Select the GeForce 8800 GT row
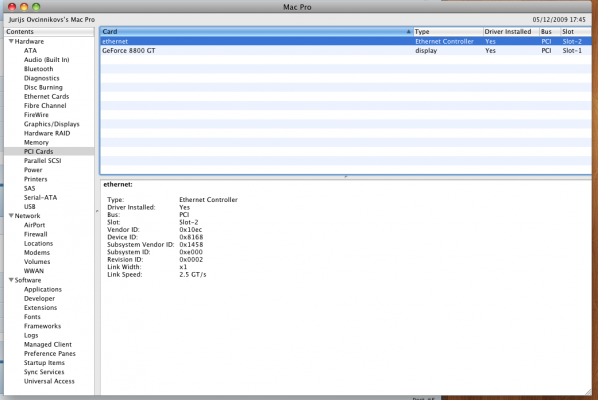The image size is (598, 400). [x=346, y=50]
